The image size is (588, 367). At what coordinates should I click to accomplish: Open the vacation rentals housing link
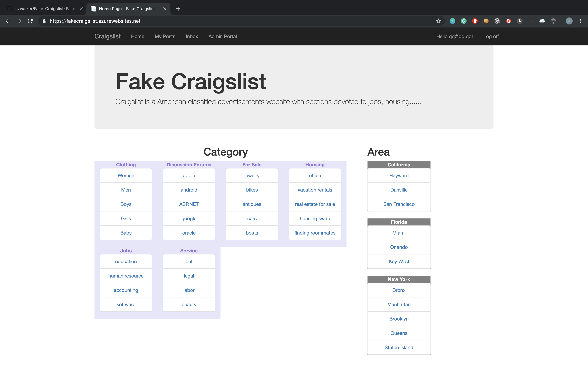tap(315, 190)
